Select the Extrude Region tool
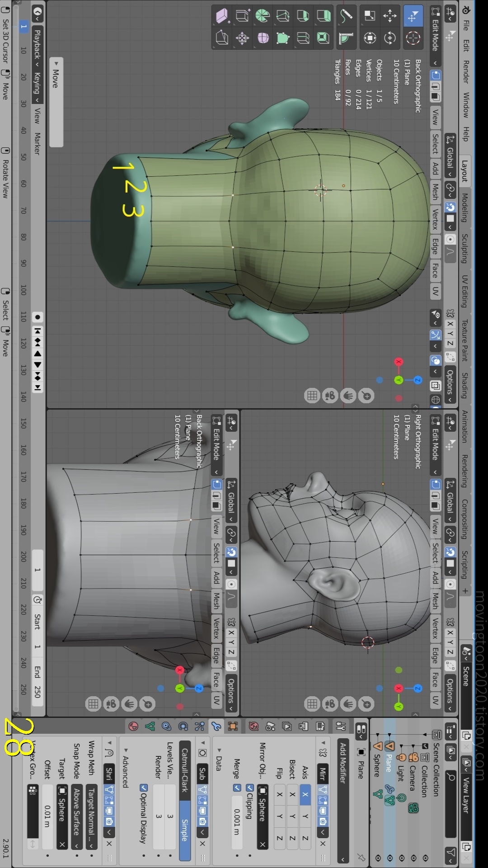This screenshot has width=488, height=868. pyautogui.click(x=323, y=16)
